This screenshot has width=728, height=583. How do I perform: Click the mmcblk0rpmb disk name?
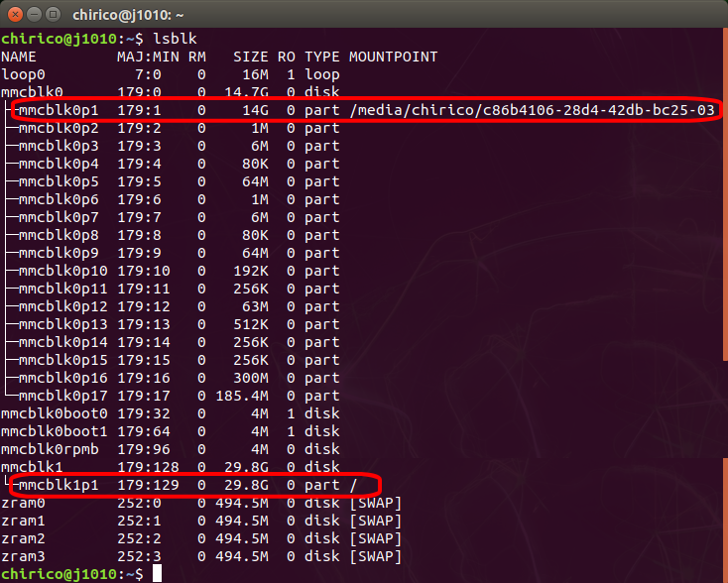click(46, 449)
